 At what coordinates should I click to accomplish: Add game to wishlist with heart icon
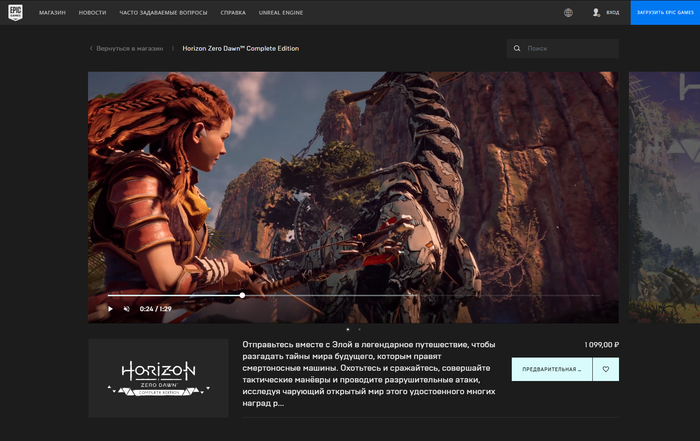click(605, 369)
